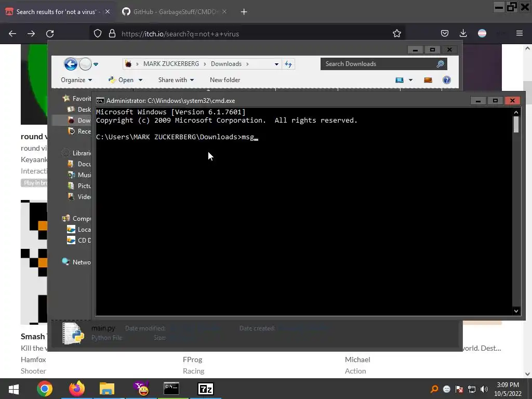Create a New folder
Image resolution: width=532 pixels, height=399 pixels.
(225, 79)
